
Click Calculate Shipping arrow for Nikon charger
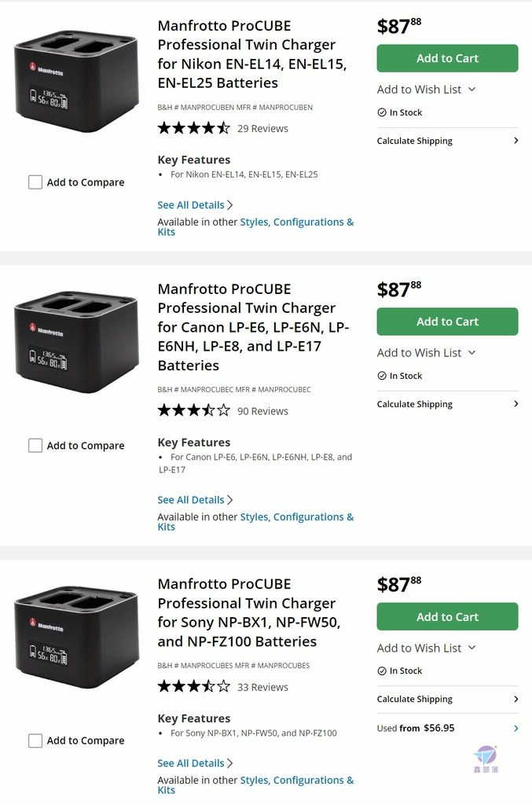click(516, 141)
